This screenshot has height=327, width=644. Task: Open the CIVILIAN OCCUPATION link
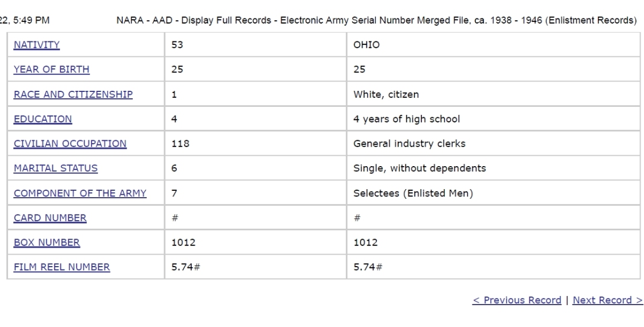70,144
